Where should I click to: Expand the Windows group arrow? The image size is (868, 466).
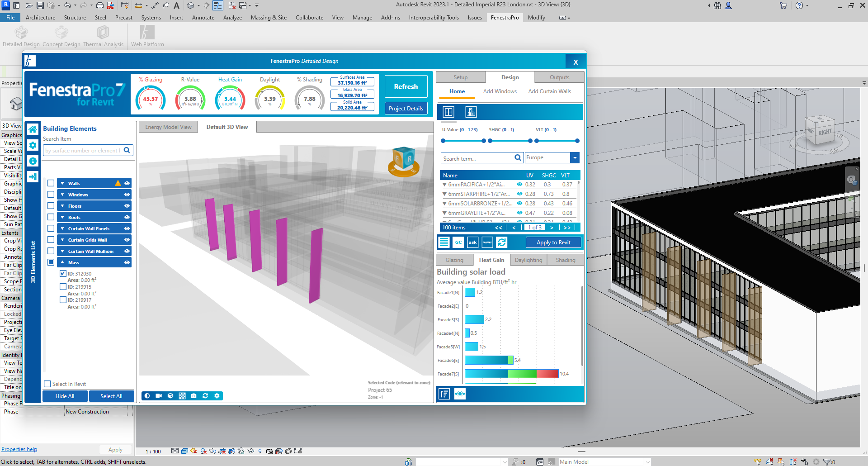pyautogui.click(x=62, y=195)
